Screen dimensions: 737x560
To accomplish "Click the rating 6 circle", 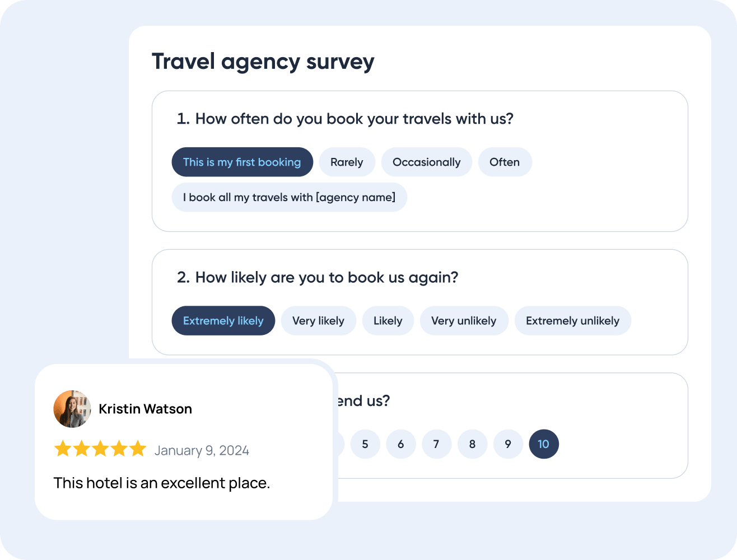I will (401, 444).
